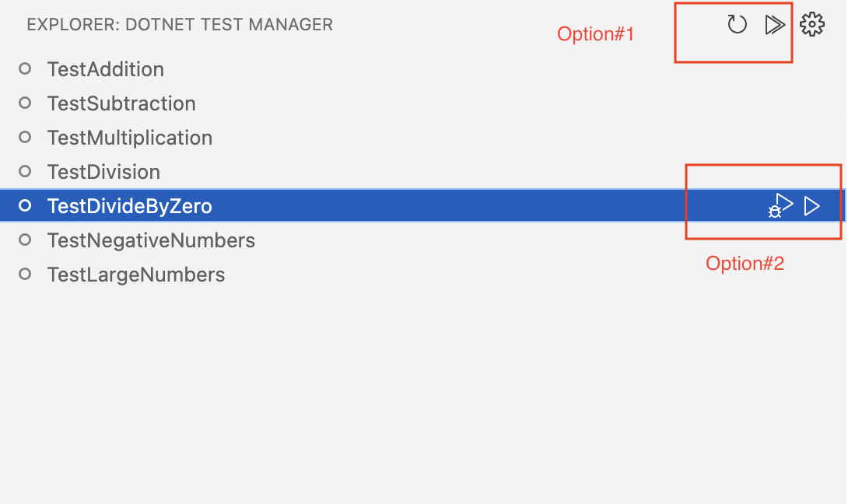Run all tests with double-arrow icon
Viewport: 848px width, 504px height.
point(774,24)
